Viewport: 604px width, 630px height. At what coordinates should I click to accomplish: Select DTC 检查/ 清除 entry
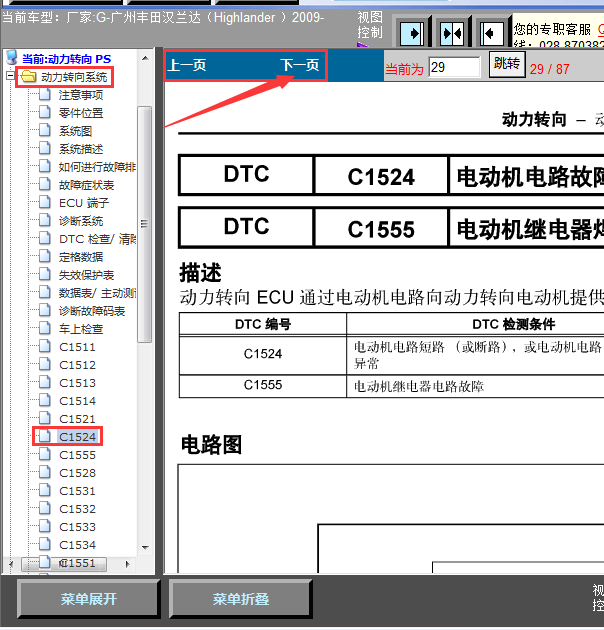[x=97, y=239]
